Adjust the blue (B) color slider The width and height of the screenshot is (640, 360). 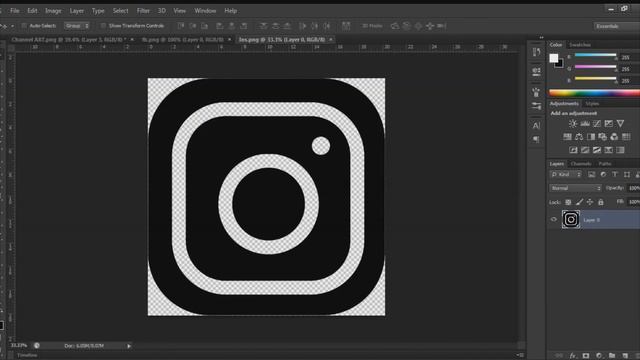point(596,79)
